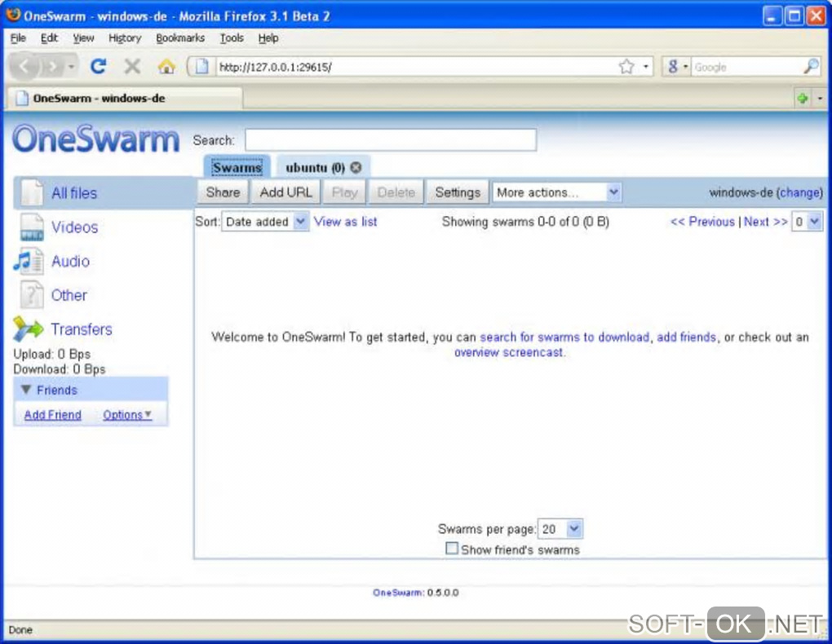
Task: Select the OneSwarm - windows-de browser tab
Action: (124, 98)
